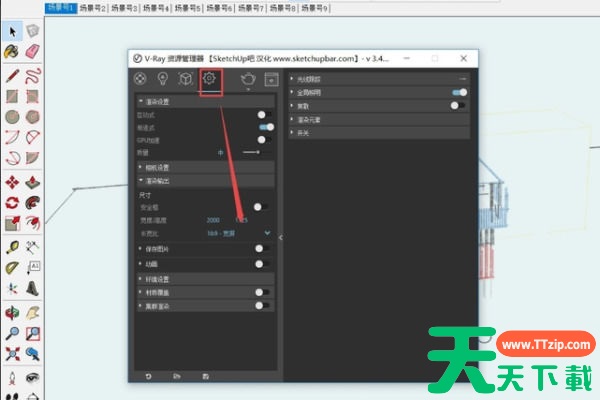Choose the Scale tool
The width and height of the screenshot is (600, 400).
[x=12, y=223]
